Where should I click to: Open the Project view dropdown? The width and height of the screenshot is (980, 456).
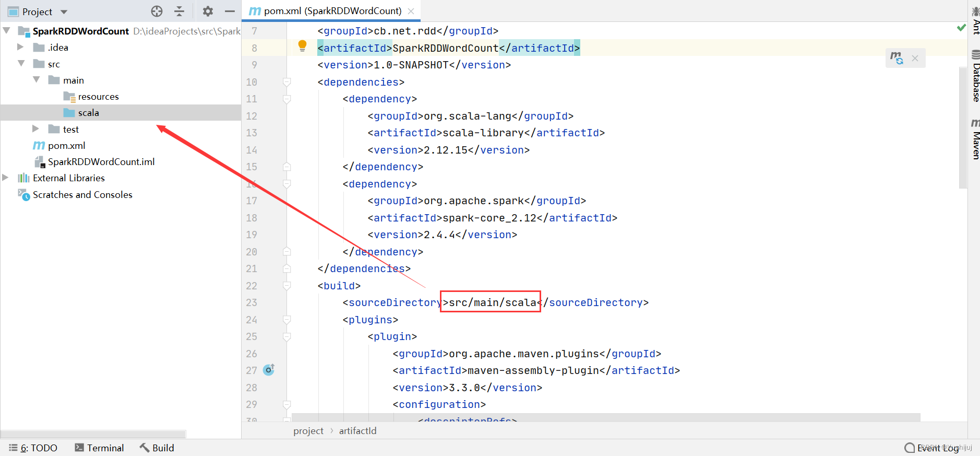(64, 11)
